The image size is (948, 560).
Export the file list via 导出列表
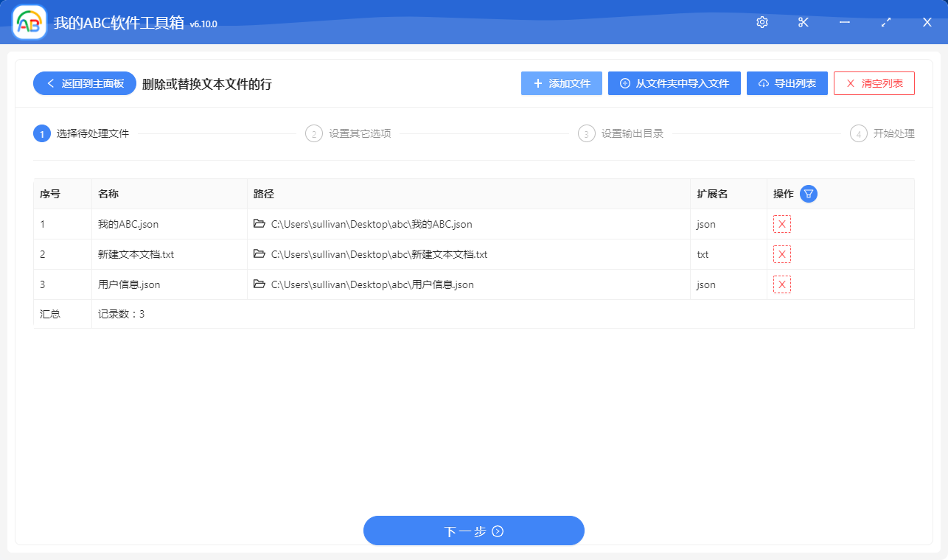pos(787,83)
